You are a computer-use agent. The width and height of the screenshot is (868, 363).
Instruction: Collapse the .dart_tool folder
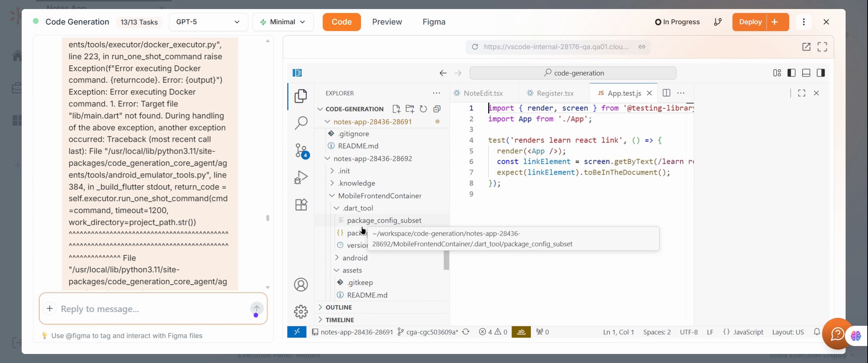(x=336, y=208)
